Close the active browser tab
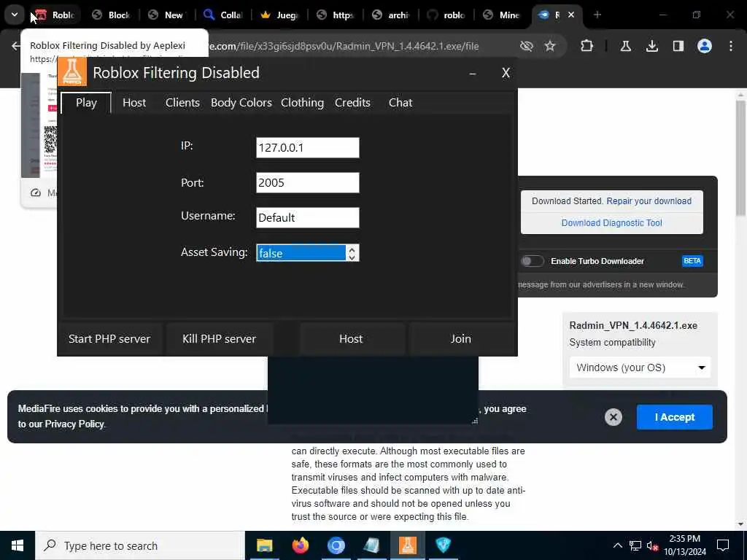This screenshot has height=560, width=747. [x=570, y=15]
